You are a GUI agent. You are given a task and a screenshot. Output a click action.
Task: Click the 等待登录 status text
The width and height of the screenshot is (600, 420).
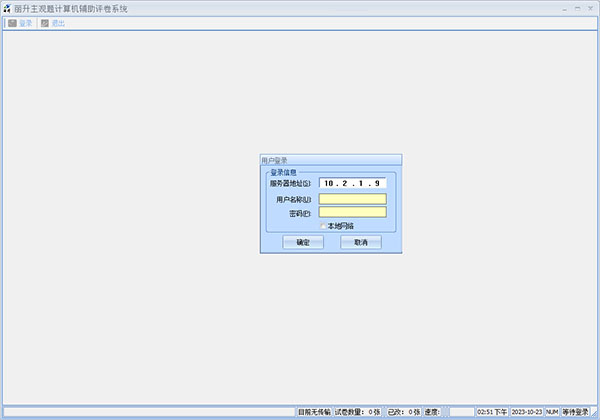(x=575, y=412)
